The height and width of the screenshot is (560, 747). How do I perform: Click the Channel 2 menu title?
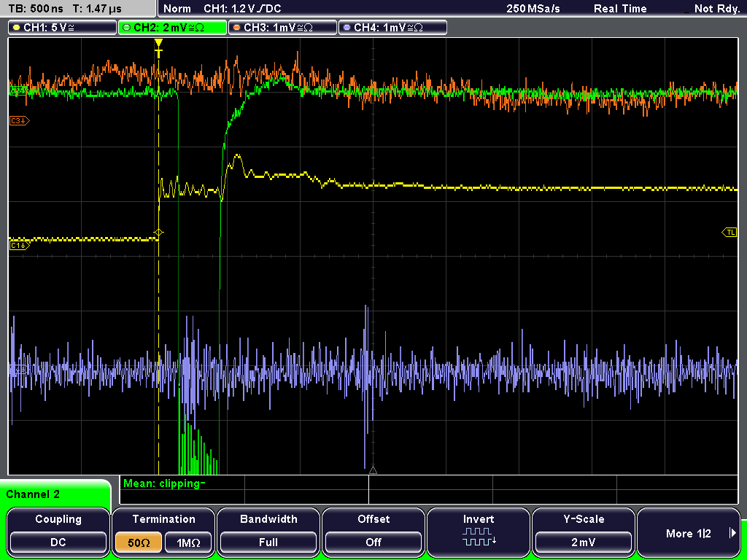[x=33, y=494]
